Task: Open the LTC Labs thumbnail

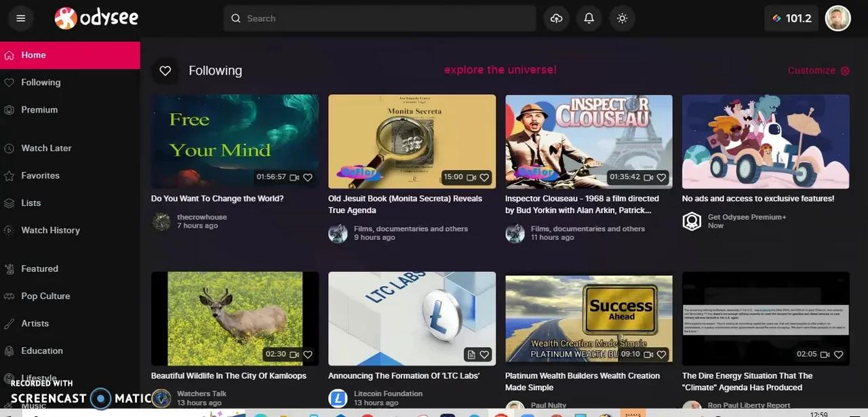Action: 412,319
